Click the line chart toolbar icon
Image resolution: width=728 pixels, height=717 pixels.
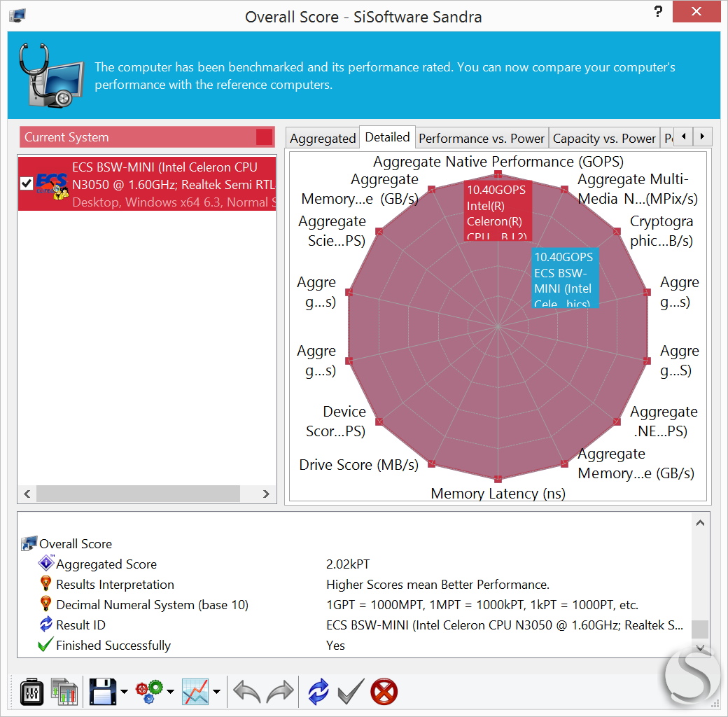tap(195, 692)
